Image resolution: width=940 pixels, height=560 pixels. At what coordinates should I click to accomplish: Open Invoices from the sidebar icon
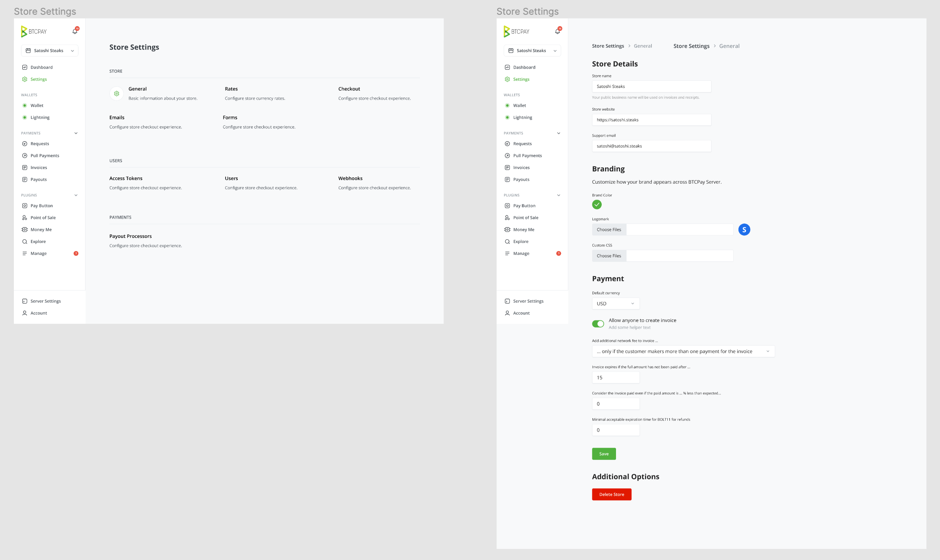click(x=24, y=167)
